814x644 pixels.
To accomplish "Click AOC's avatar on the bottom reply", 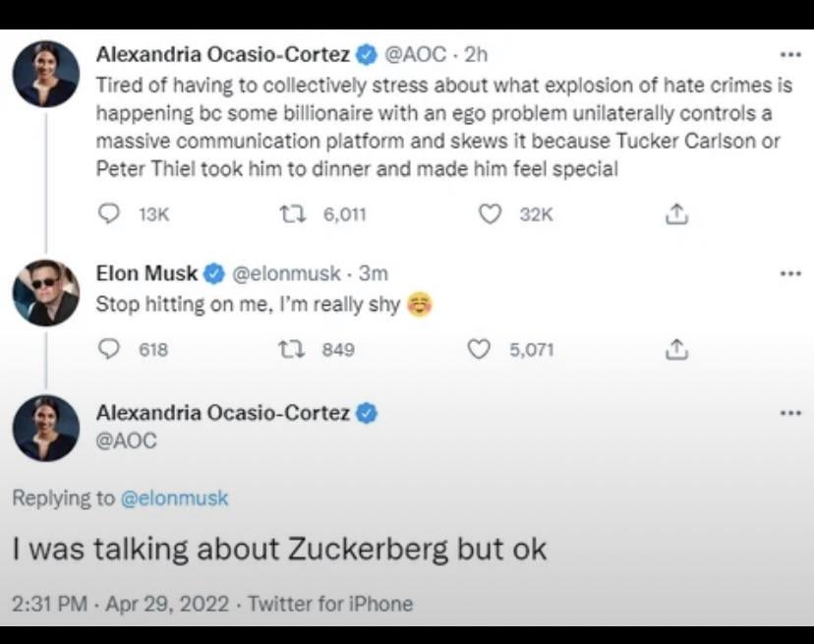I will click(x=46, y=428).
